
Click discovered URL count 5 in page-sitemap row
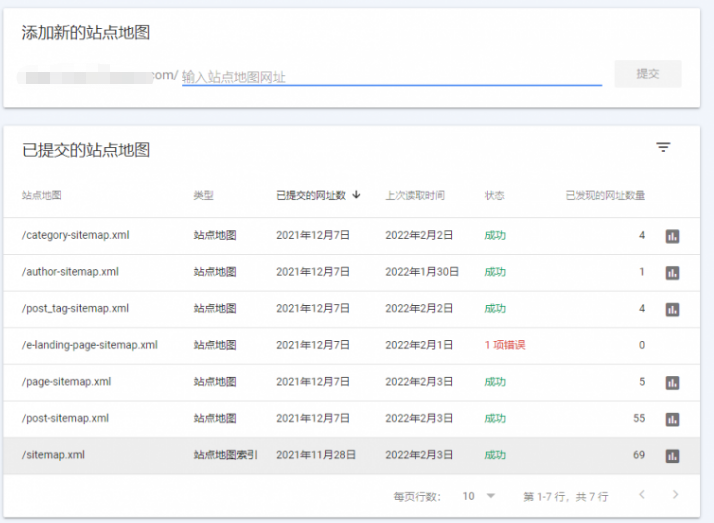642,381
